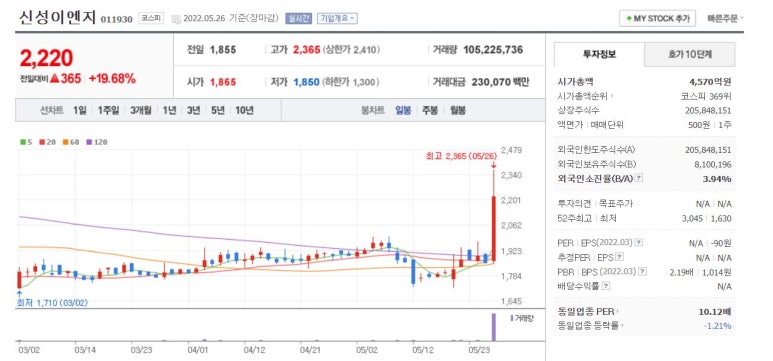Click the purple 120-day moving average legend
Screen dimensions: 773x361
click(x=97, y=142)
